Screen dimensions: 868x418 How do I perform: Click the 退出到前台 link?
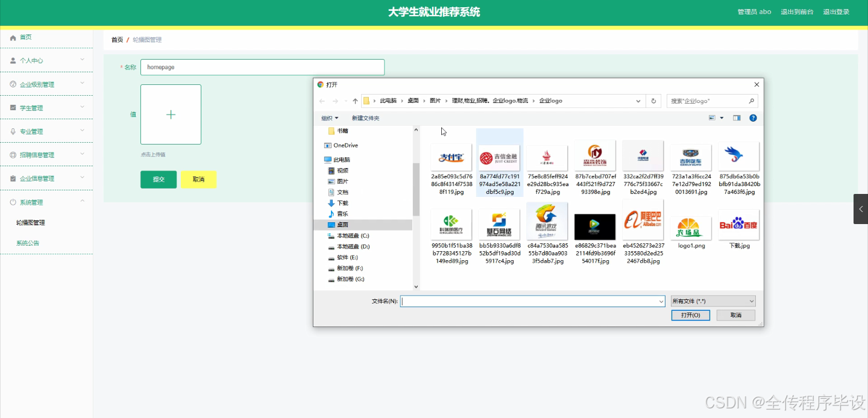[797, 12]
